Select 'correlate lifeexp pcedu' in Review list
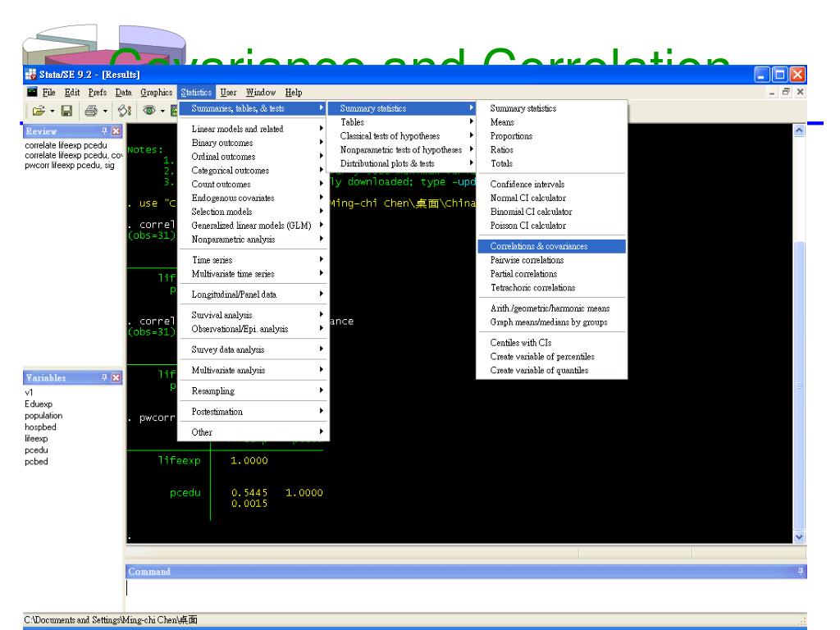This screenshot has height=630, width=840. coord(66,145)
